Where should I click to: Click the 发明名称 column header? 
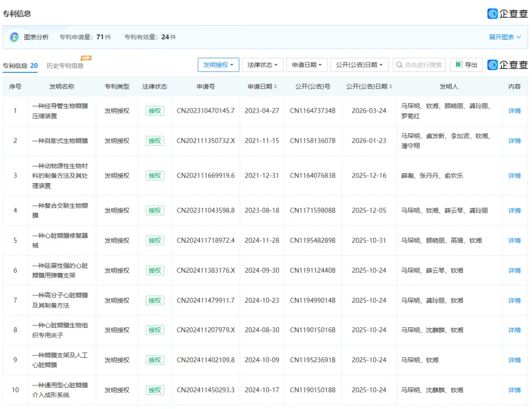pyautogui.click(x=62, y=87)
